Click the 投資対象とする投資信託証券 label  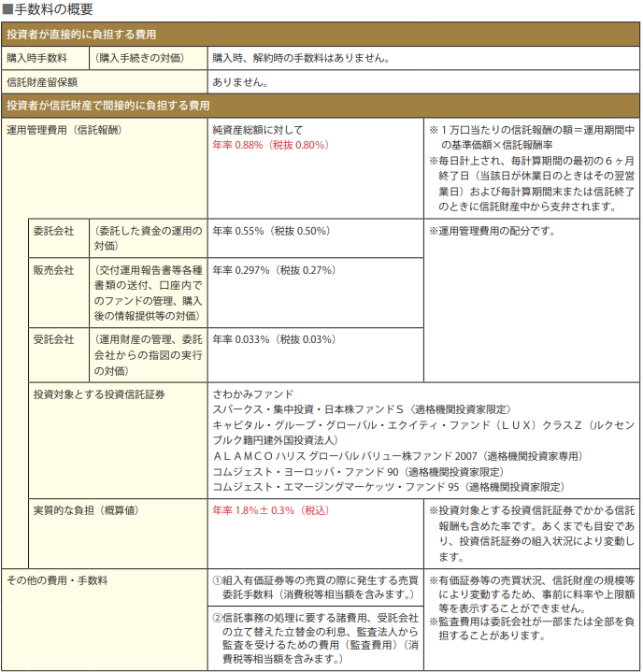[x=99, y=393]
